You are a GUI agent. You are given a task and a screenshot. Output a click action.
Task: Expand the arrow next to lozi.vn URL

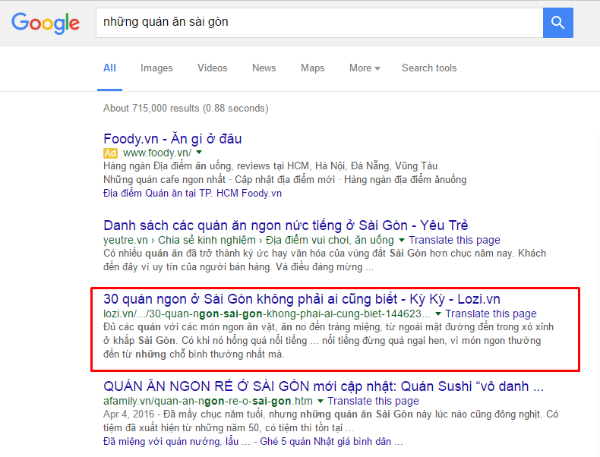pos(438,314)
